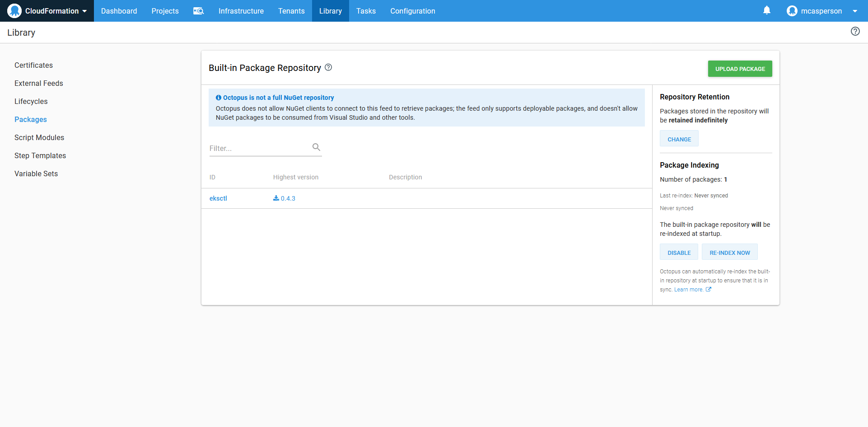Expand the user menu dropdown arrow
The image size is (868, 427).
point(854,11)
